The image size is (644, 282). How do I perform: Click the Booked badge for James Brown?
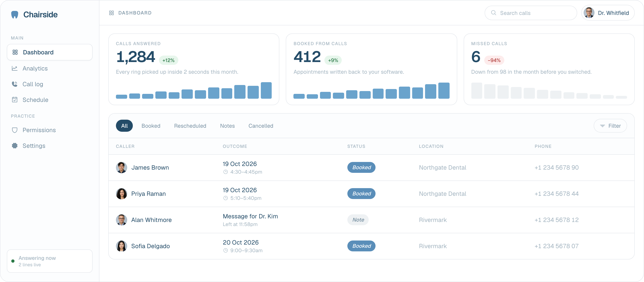(x=361, y=167)
